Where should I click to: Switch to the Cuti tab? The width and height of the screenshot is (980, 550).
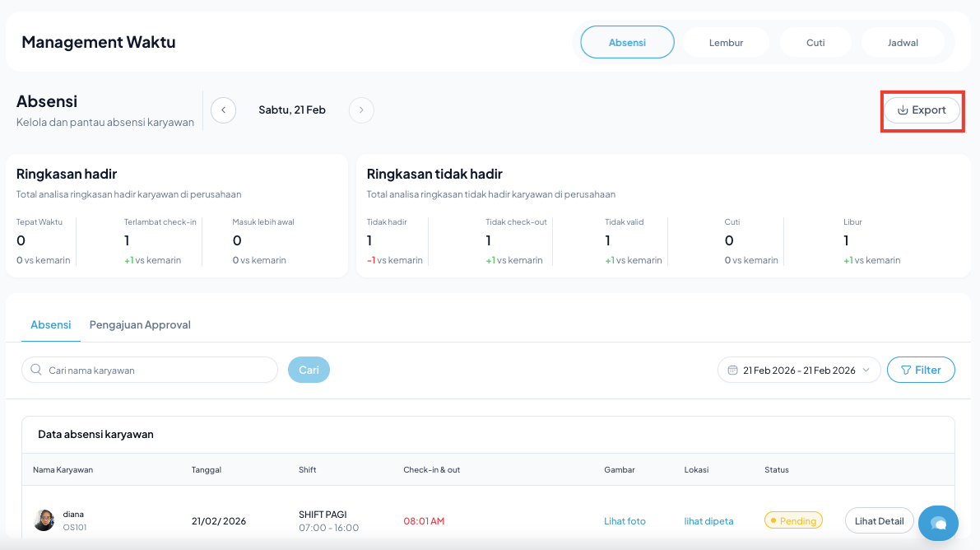(x=815, y=43)
